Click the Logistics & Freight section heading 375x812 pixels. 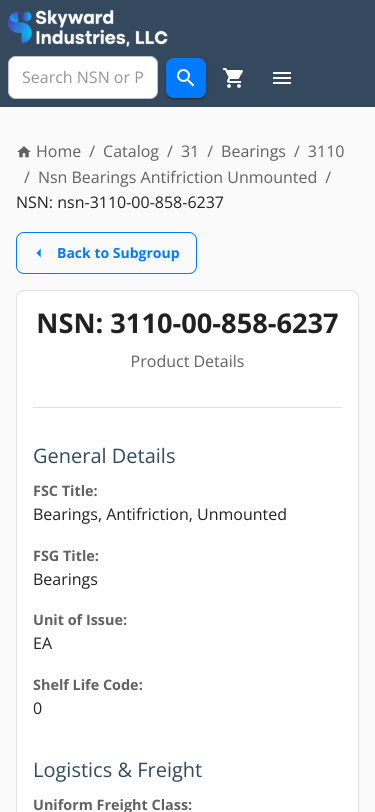118,770
